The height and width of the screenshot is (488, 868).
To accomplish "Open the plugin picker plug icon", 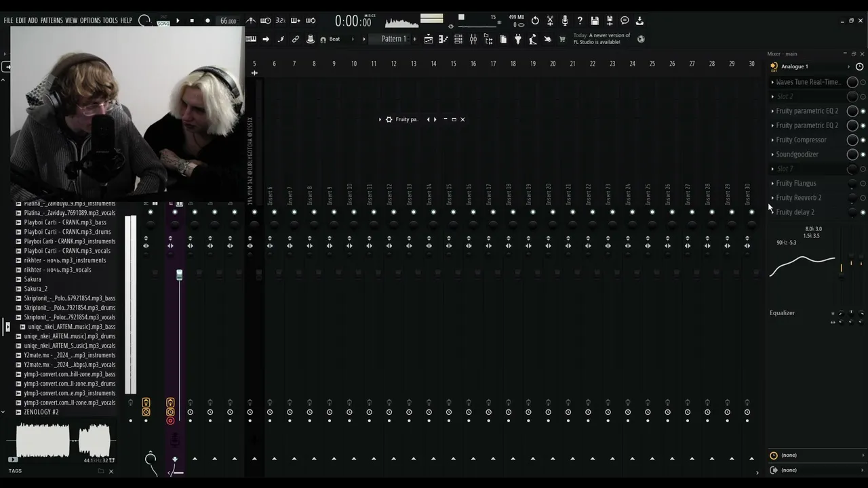I will coord(518,39).
